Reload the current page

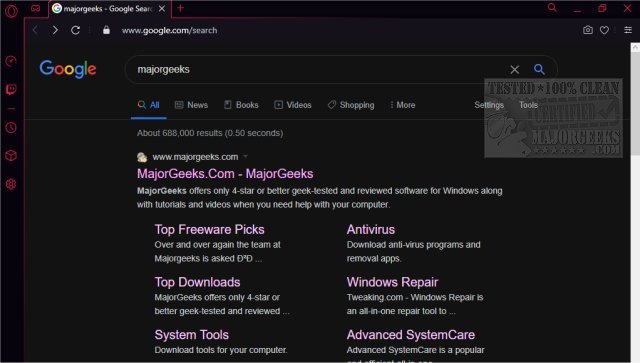click(x=76, y=30)
